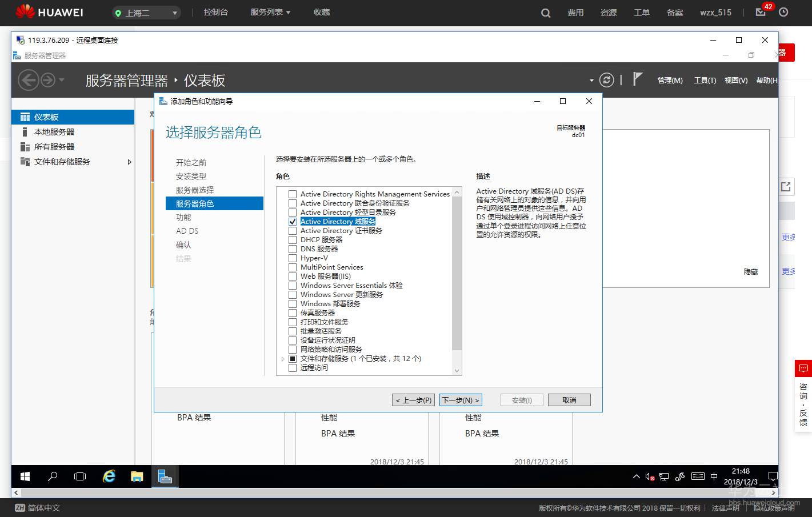Click the Windows Start button
812x517 pixels.
tap(24, 476)
